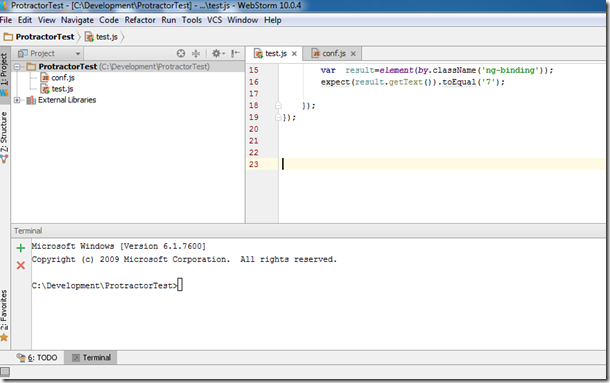Open a new terminal session with the green plus
This screenshot has height=383, width=610.
[21, 248]
